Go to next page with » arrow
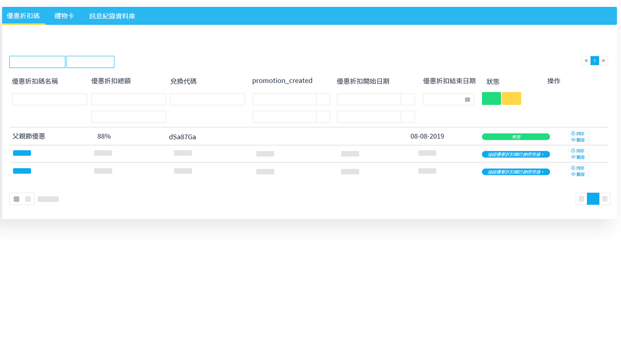 (x=603, y=61)
